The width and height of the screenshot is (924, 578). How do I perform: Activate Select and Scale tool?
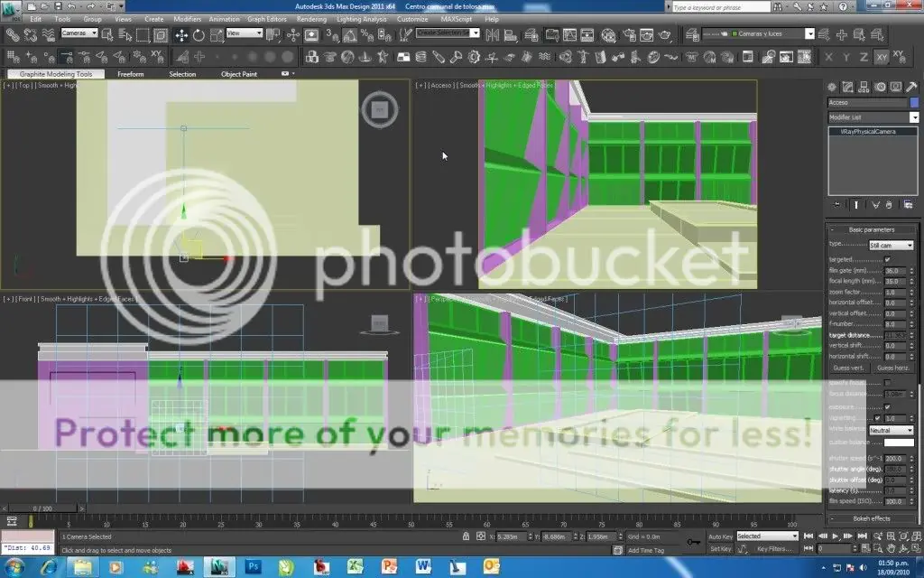coord(217,35)
